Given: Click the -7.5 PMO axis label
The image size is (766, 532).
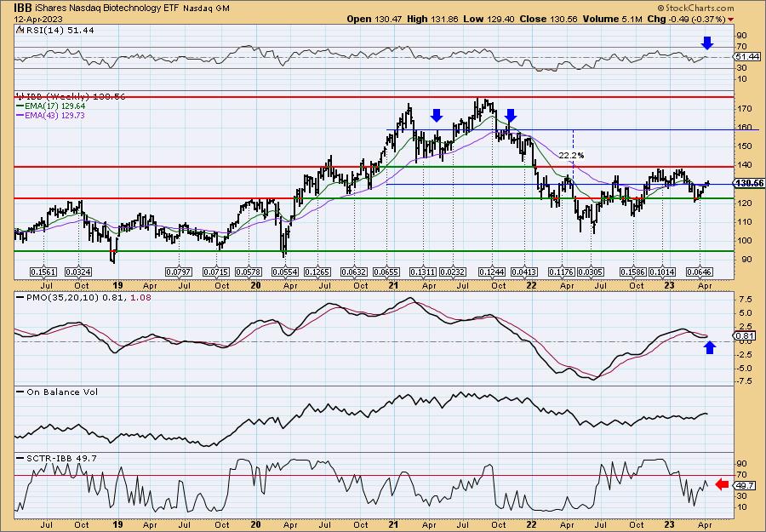Looking at the screenshot, I should 743,380.
